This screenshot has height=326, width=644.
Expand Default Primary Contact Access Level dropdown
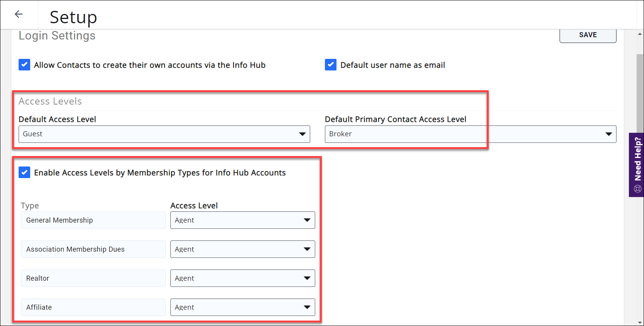470,134
